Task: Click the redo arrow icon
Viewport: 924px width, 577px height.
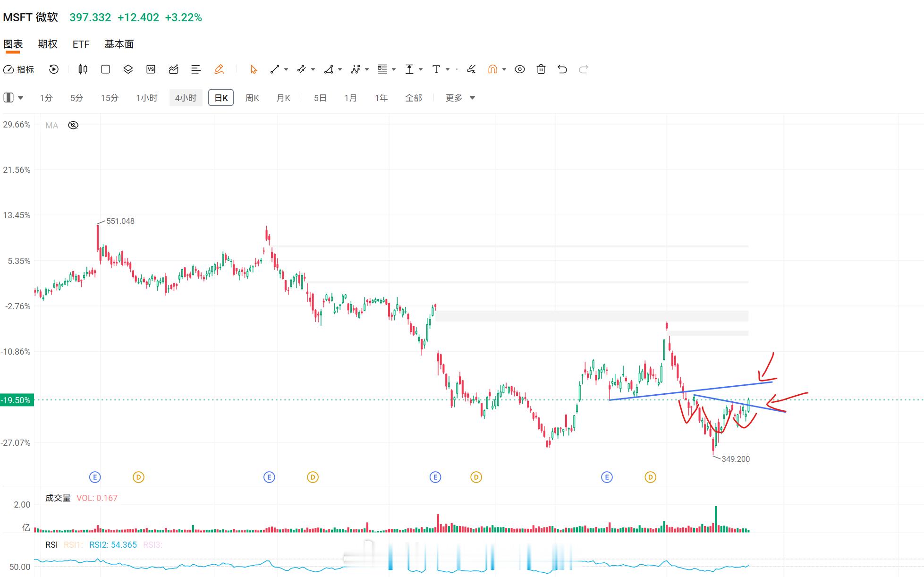Action: point(584,69)
